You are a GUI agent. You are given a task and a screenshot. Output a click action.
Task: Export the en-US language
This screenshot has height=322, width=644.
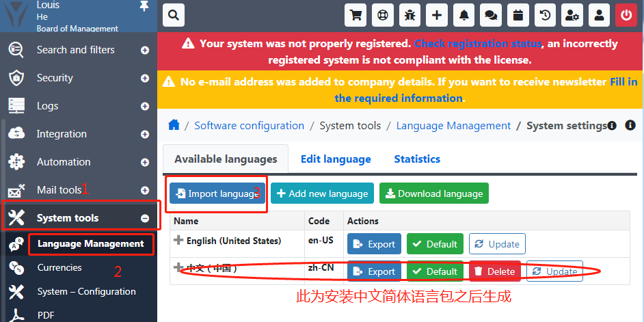click(x=374, y=244)
